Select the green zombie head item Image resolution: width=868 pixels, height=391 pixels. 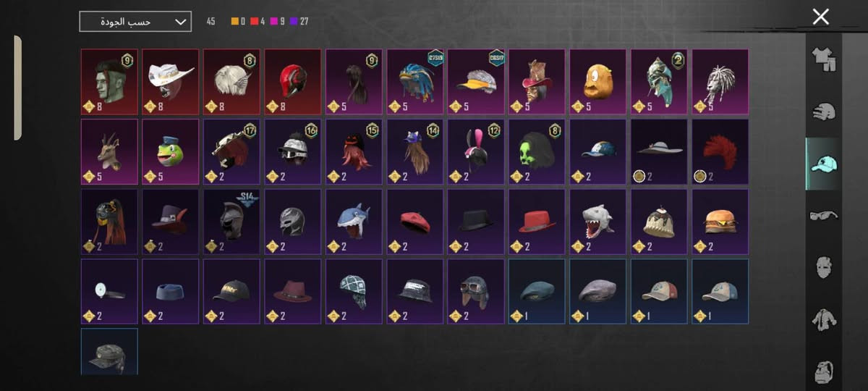coord(109,82)
